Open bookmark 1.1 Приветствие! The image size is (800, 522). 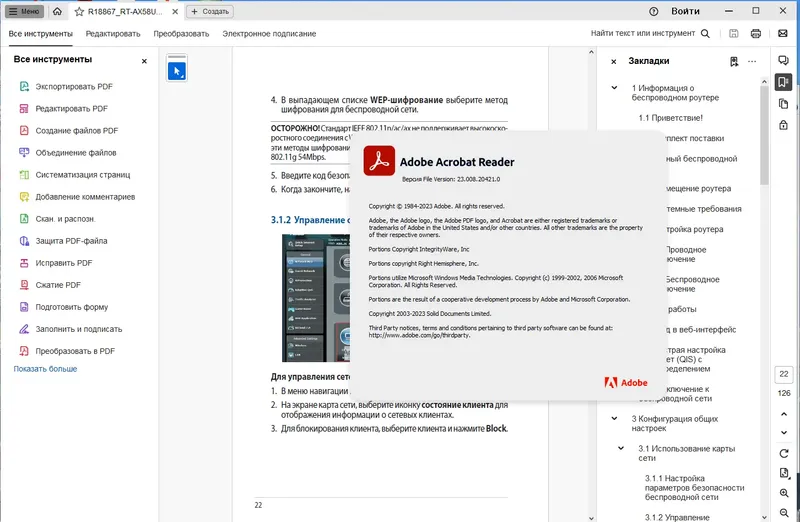[670, 118]
